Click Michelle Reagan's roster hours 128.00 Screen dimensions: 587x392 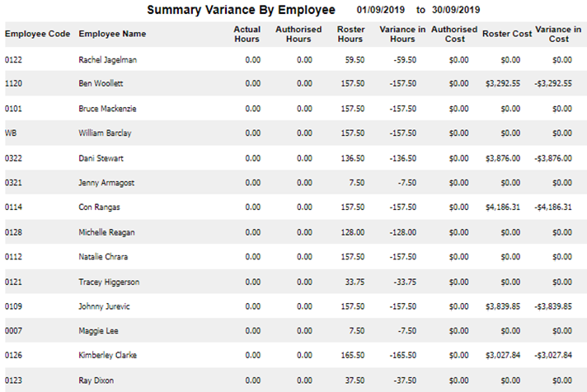coord(351,232)
